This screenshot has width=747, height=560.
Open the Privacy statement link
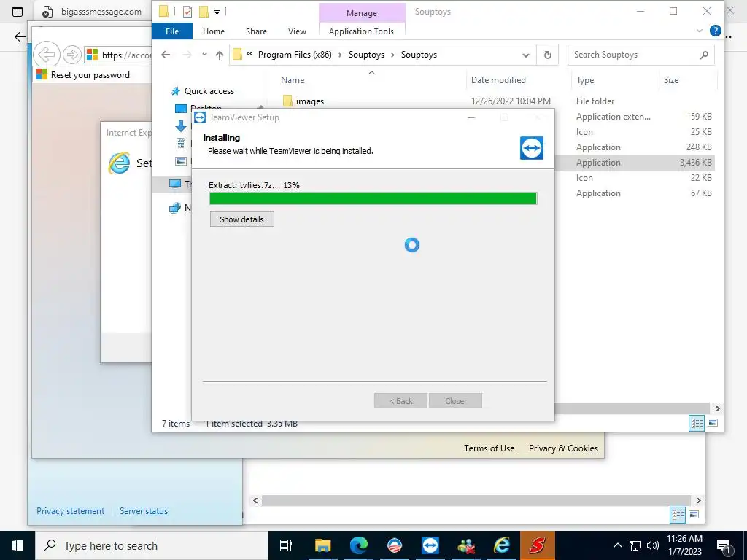(x=71, y=511)
